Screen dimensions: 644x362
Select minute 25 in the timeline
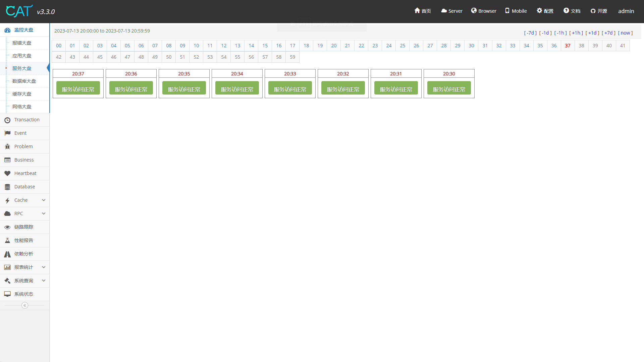click(x=402, y=46)
